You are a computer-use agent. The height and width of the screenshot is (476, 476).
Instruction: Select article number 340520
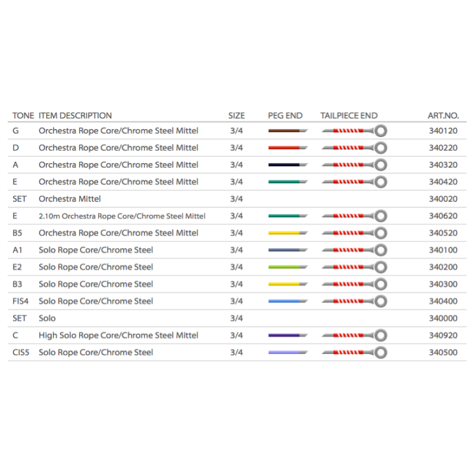click(443, 233)
